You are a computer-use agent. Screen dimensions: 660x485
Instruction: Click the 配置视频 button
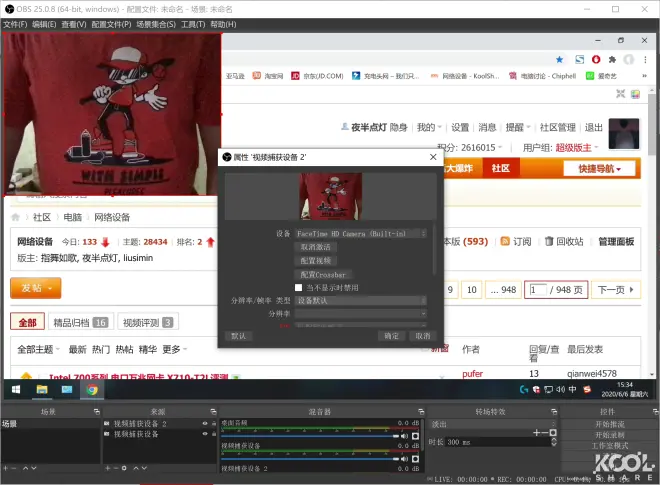(x=315, y=261)
